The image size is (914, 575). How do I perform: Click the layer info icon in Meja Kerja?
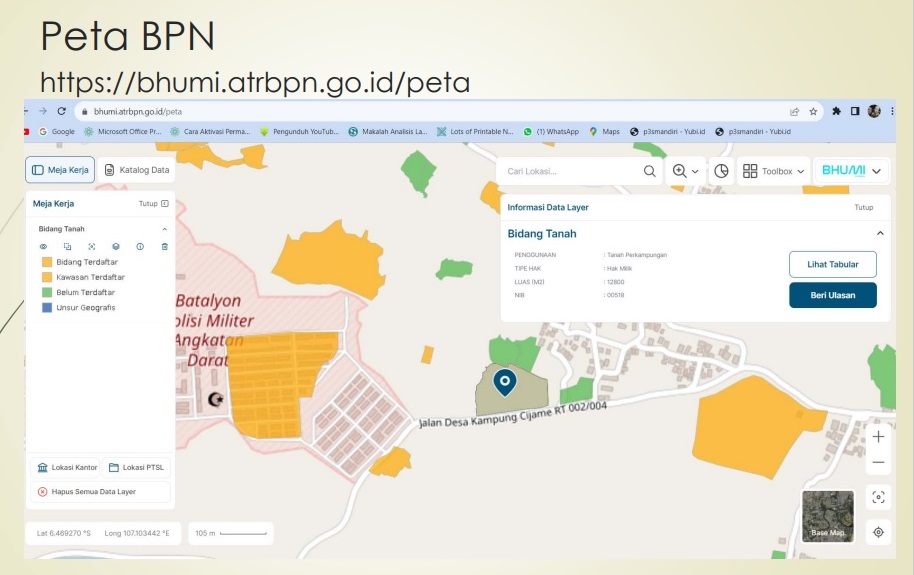140,246
